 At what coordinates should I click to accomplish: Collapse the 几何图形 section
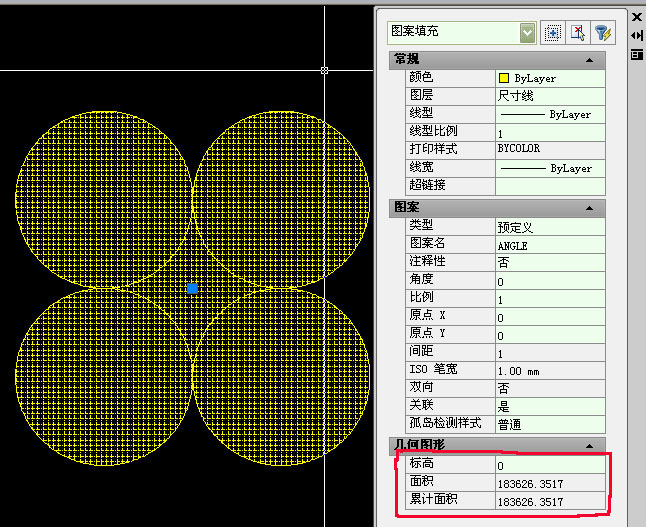[x=589, y=446]
